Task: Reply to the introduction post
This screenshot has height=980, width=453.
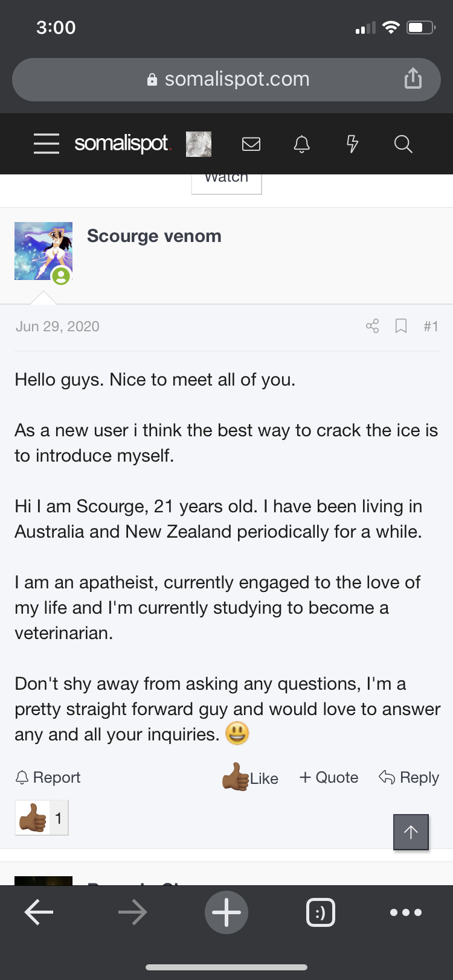Action: point(409,777)
